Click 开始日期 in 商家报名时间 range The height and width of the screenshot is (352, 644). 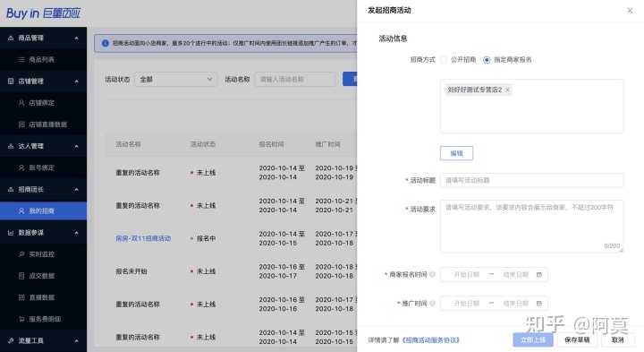[x=467, y=274]
